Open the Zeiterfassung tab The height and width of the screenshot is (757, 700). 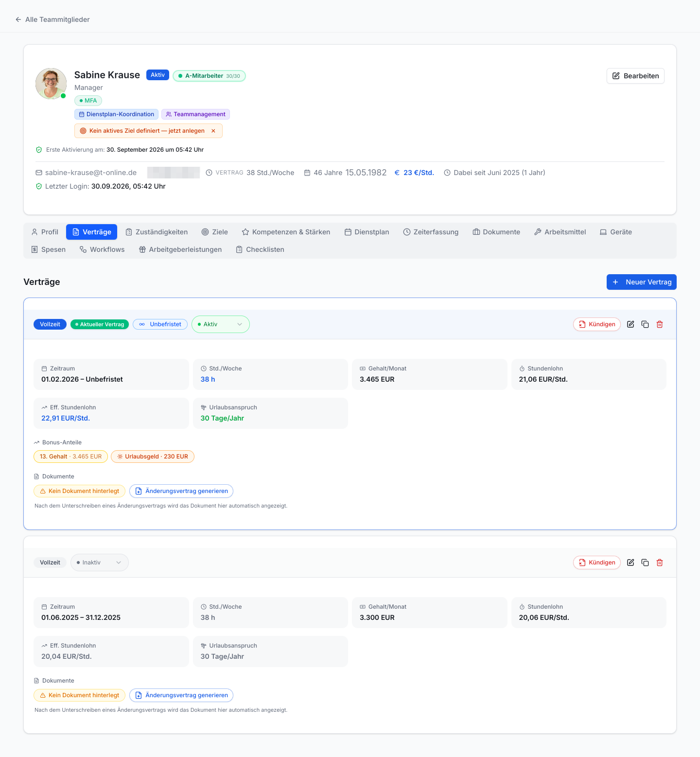click(431, 232)
